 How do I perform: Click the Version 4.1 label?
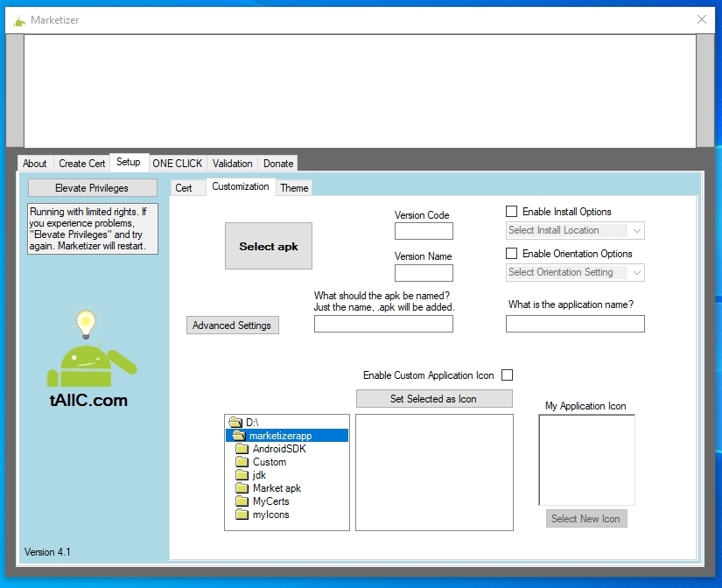pyautogui.click(x=47, y=551)
